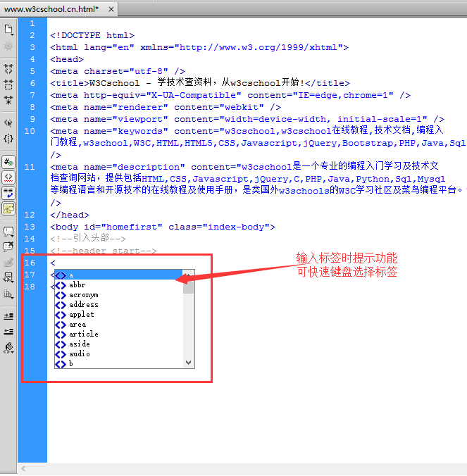This screenshot has height=476, width=467.
Task: Select the 'address' tag suggestion
Action: click(118, 304)
